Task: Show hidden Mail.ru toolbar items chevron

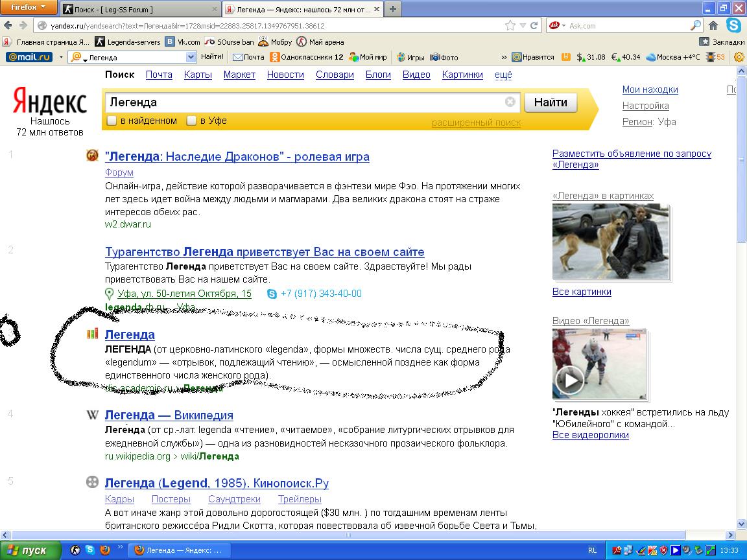Action: [504, 57]
